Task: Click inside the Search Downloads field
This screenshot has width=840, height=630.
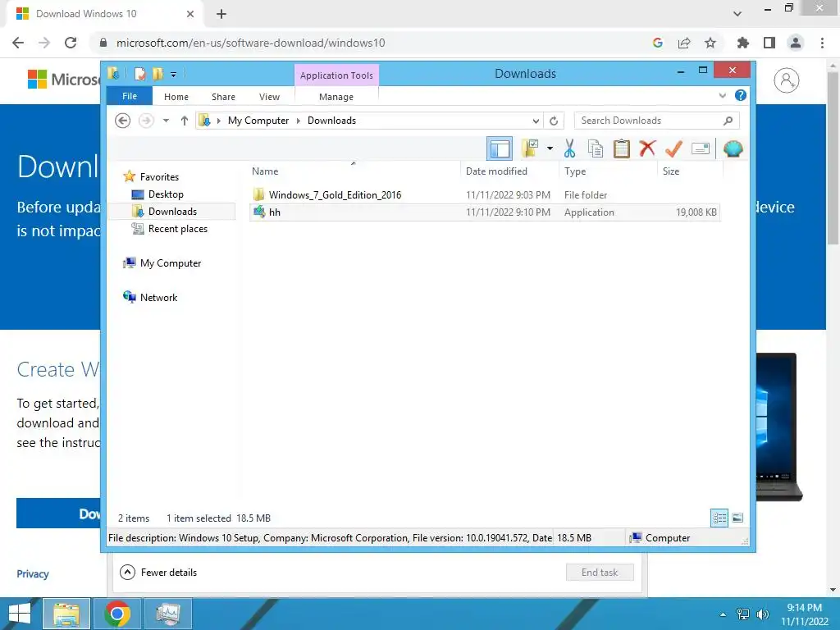Action: click(x=656, y=121)
